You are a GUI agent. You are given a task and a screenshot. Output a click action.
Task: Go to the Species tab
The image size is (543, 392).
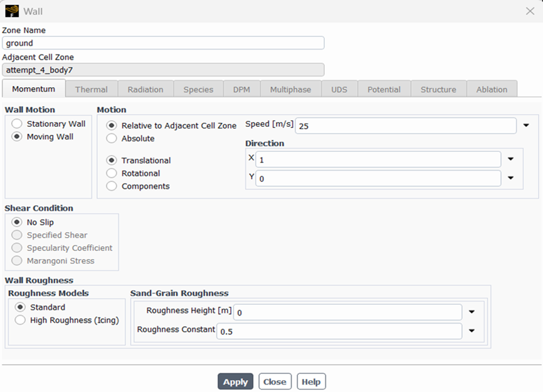coord(198,89)
